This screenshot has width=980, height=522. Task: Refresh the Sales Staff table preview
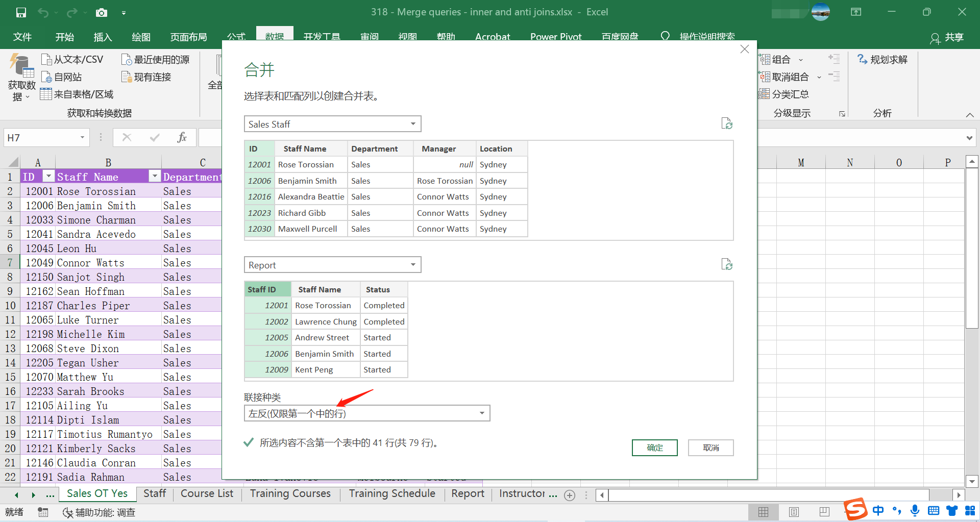(x=727, y=123)
